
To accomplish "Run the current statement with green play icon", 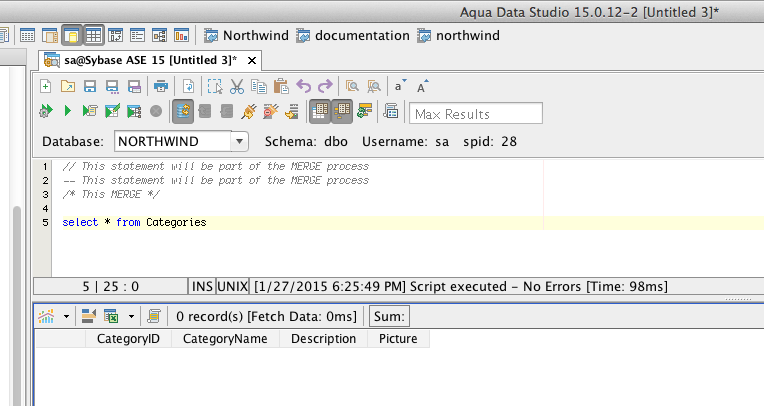I will tap(68, 111).
